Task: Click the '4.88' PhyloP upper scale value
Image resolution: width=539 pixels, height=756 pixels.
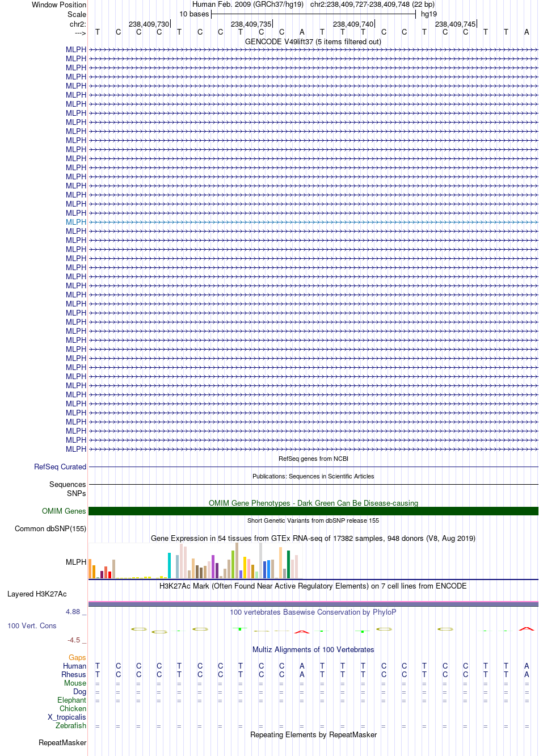Action: pyautogui.click(x=73, y=611)
